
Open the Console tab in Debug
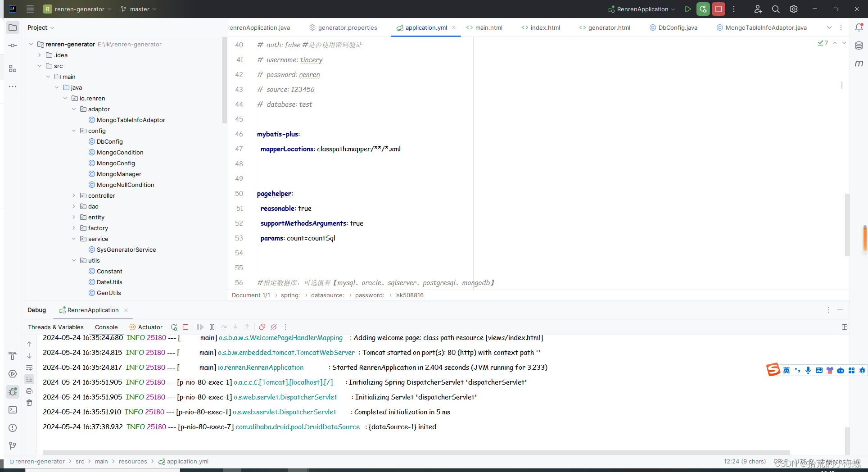[x=106, y=327]
